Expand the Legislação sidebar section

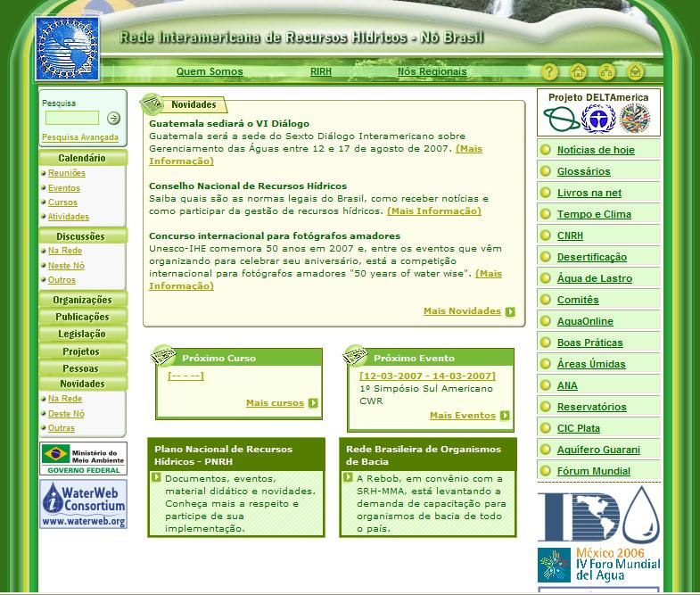(x=82, y=334)
